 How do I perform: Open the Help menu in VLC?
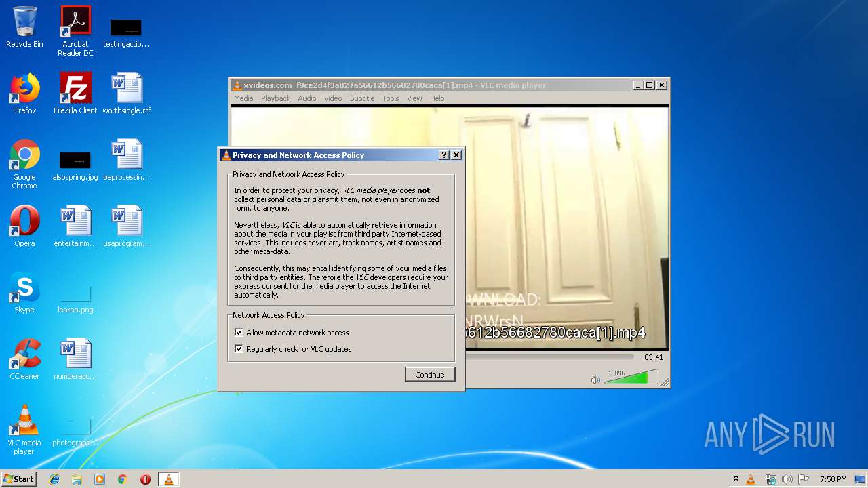437,98
